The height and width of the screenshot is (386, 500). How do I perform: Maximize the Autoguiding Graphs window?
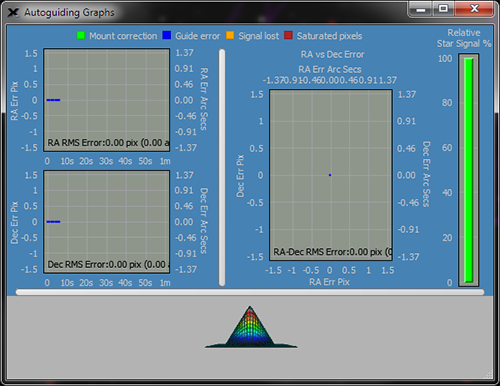[x=443, y=9]
